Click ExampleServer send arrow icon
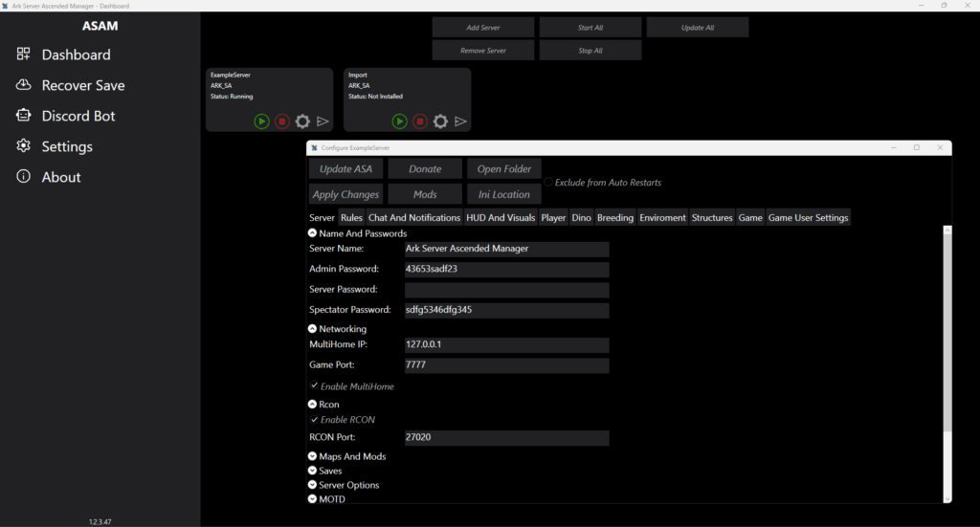980x527 pixels. [x=323, y=121]
